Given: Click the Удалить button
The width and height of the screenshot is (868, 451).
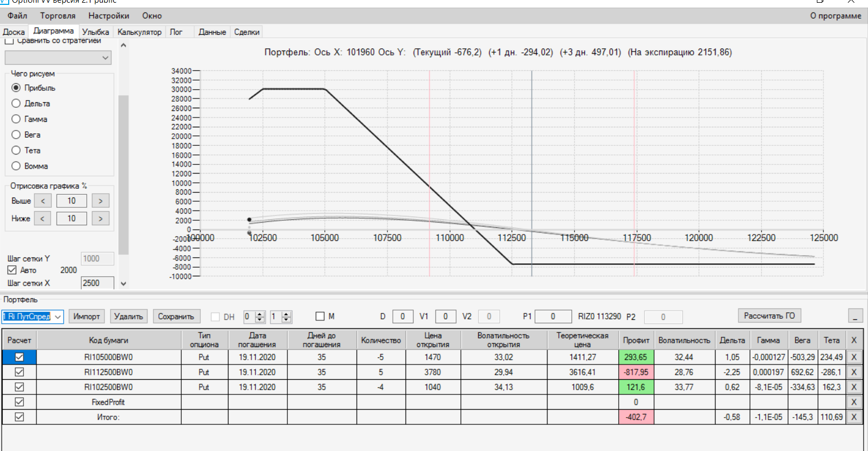Looking at the screenshot, I should (128, 316).
